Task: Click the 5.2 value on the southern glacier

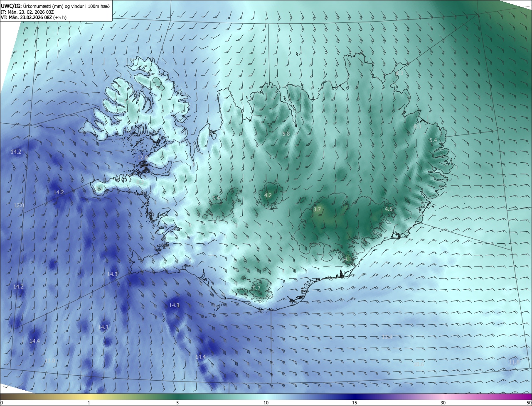Action: tap(256, 288)
